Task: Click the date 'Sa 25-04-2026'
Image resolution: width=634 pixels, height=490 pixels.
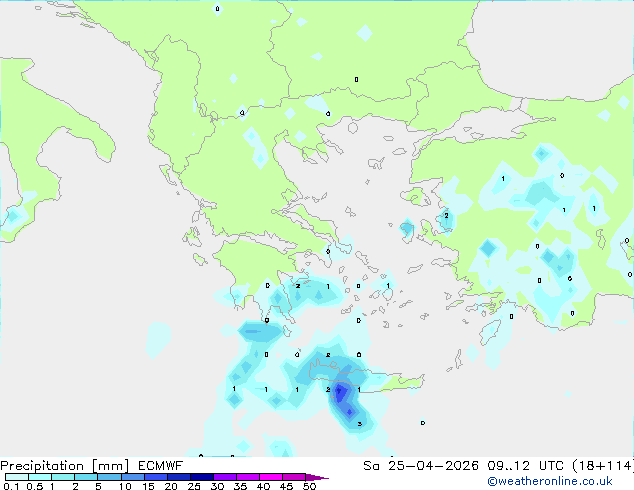Action: click(x=421, y=466)
